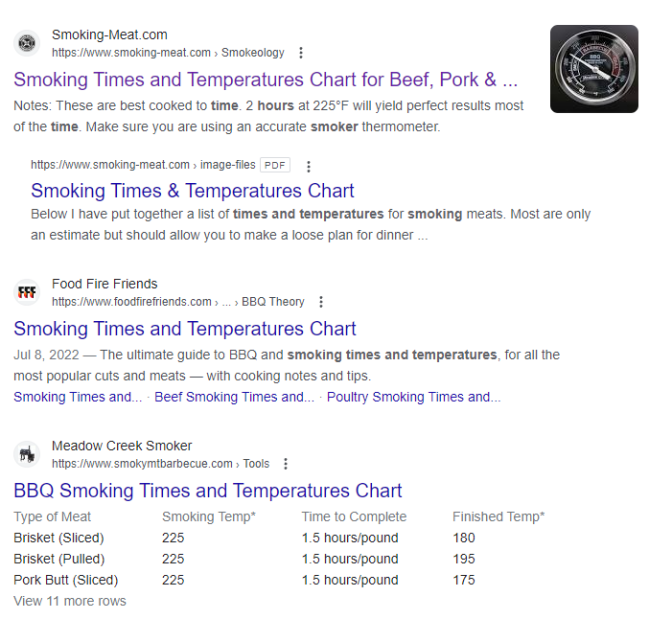This screenshot has height=619, width=672.
Task: Click the Smoking-Meat.com site favicon
Action: [27, 43]
